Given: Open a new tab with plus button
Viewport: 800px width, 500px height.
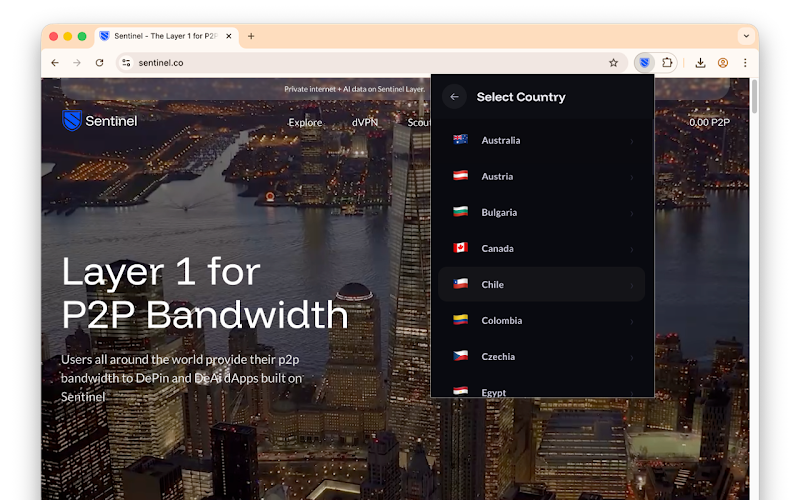Looking at the screenshot, I should 251,36.
